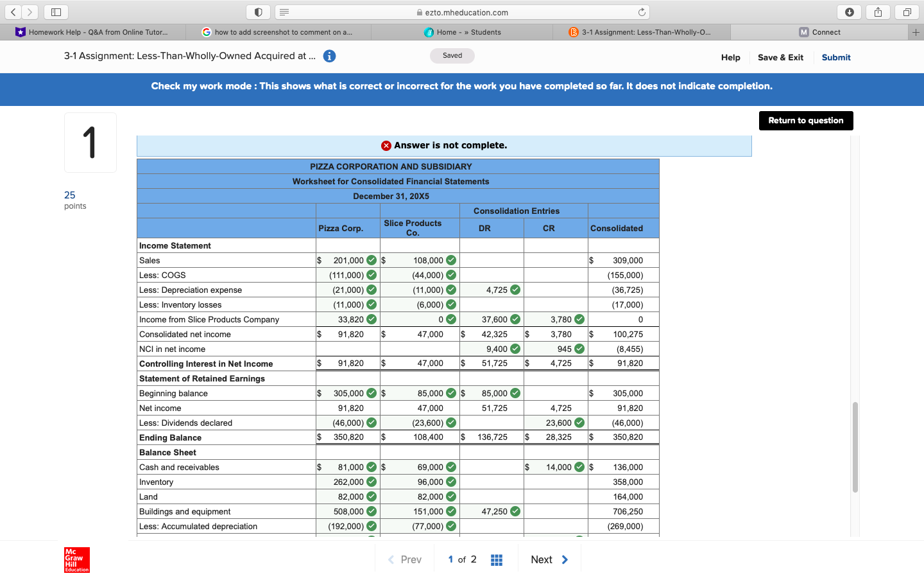Reload the page with the refresh icon

pos(642,11)
